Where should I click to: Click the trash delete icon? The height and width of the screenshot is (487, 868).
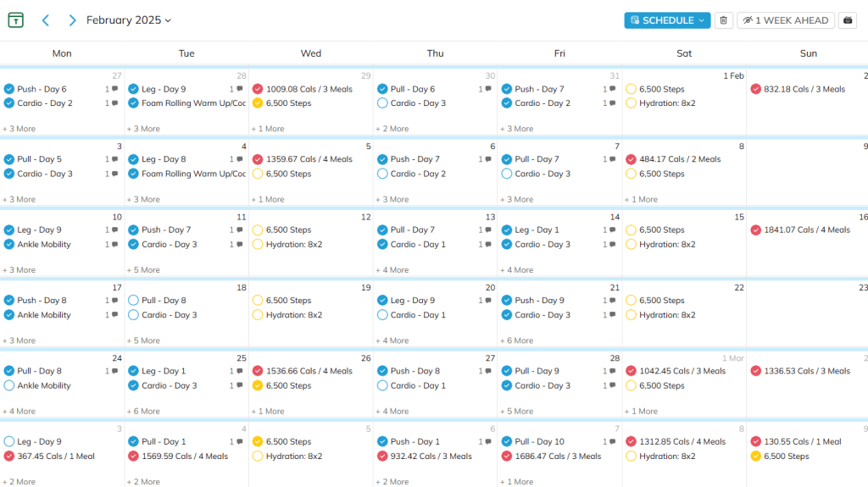tap(723, 20)
